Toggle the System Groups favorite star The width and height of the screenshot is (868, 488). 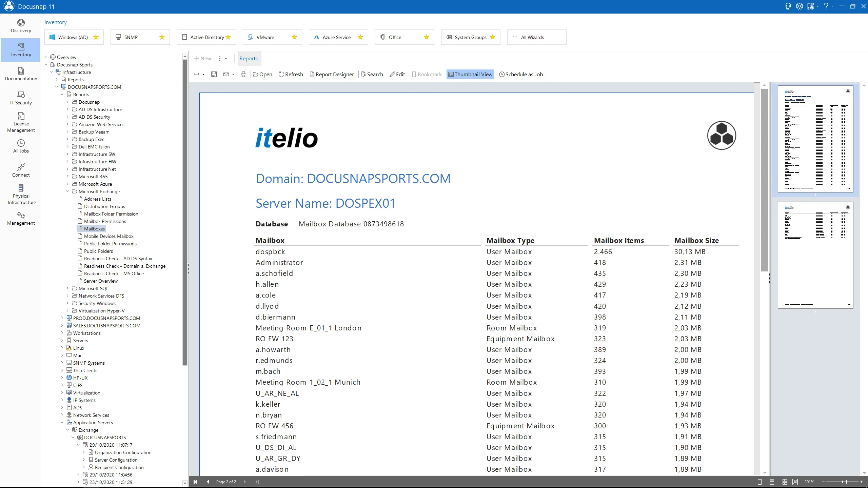pos(493,37)
